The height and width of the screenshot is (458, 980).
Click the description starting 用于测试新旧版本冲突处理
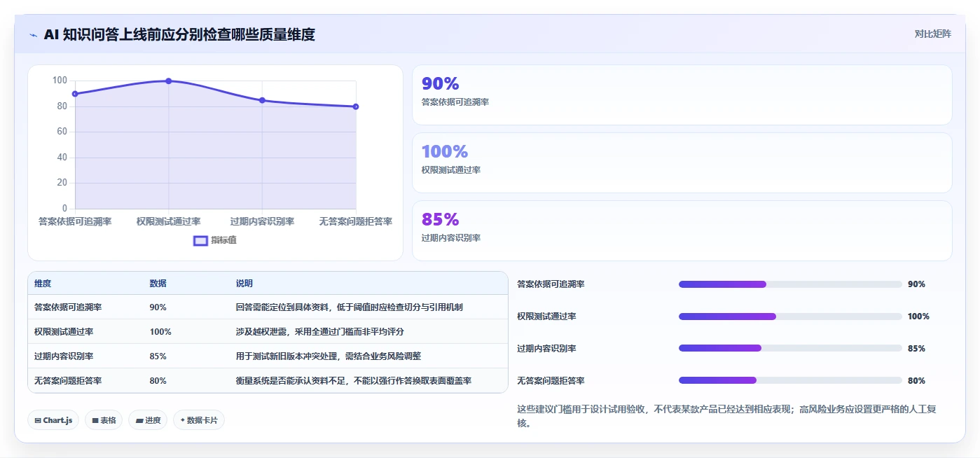(x=329, y=356)
